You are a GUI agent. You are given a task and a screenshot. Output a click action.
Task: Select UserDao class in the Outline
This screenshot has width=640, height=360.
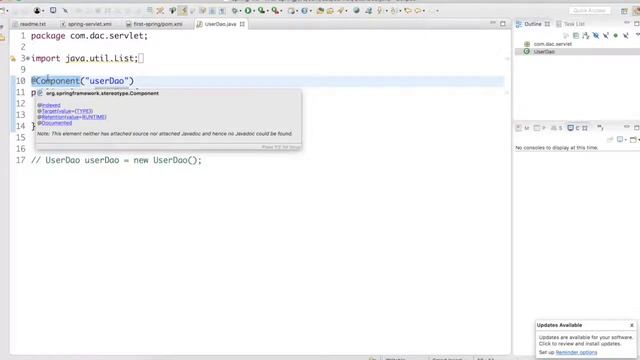pos(544,51)
